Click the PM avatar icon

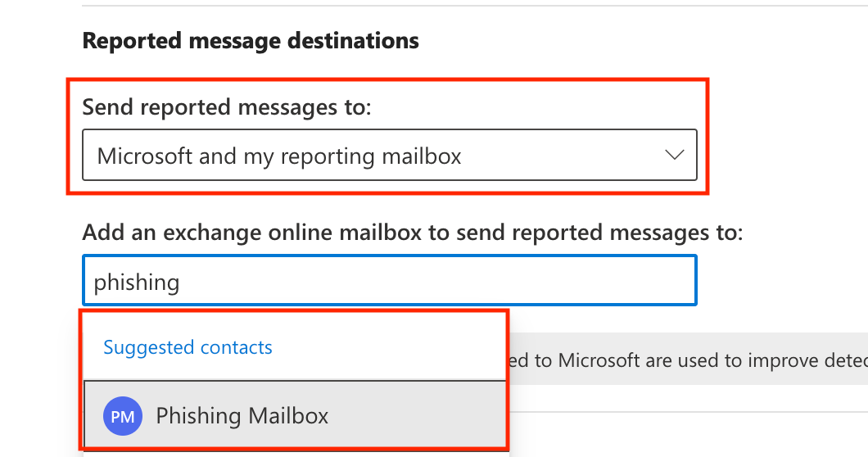pyautogui.click(x=122, y=416)
